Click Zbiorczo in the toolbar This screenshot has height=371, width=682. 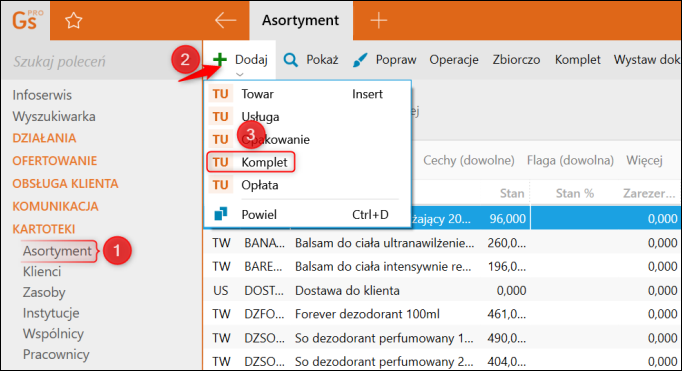516,60
